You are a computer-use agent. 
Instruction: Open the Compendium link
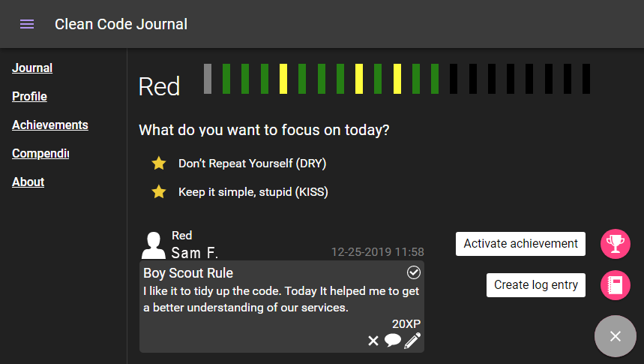point(40,153)
